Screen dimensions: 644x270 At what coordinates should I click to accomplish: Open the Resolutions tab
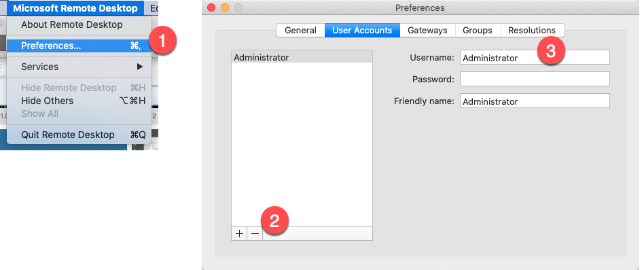pos(532,31)
